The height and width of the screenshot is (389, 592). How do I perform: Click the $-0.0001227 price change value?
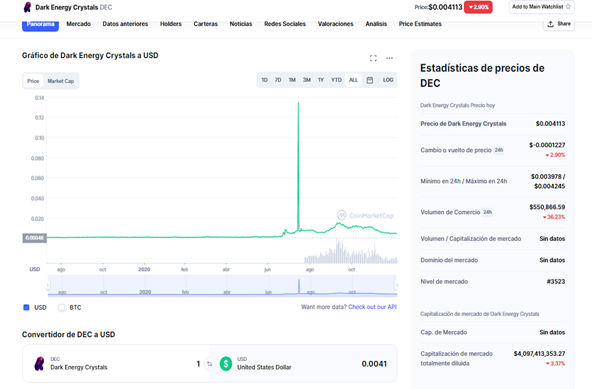click(x=547, y=145)
